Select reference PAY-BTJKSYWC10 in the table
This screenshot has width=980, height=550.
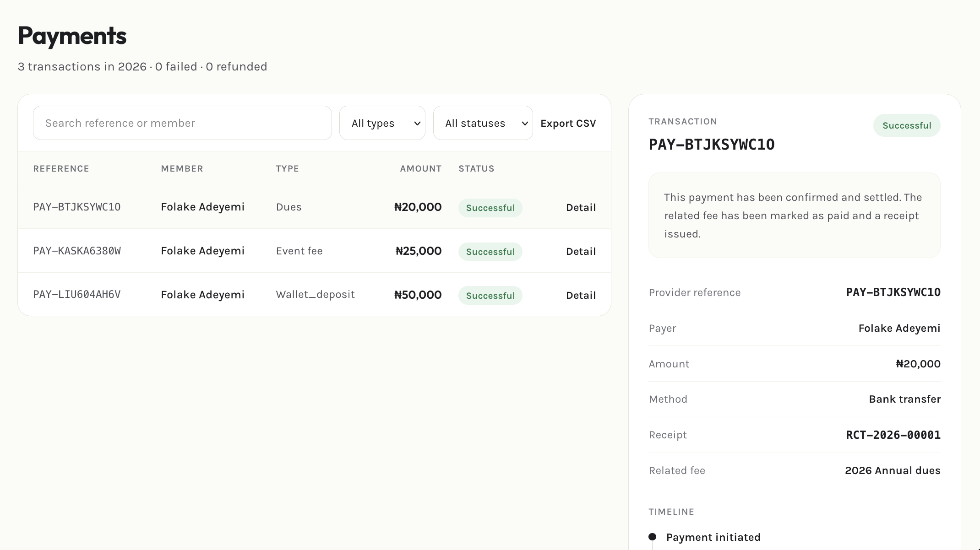coord(77,207)
